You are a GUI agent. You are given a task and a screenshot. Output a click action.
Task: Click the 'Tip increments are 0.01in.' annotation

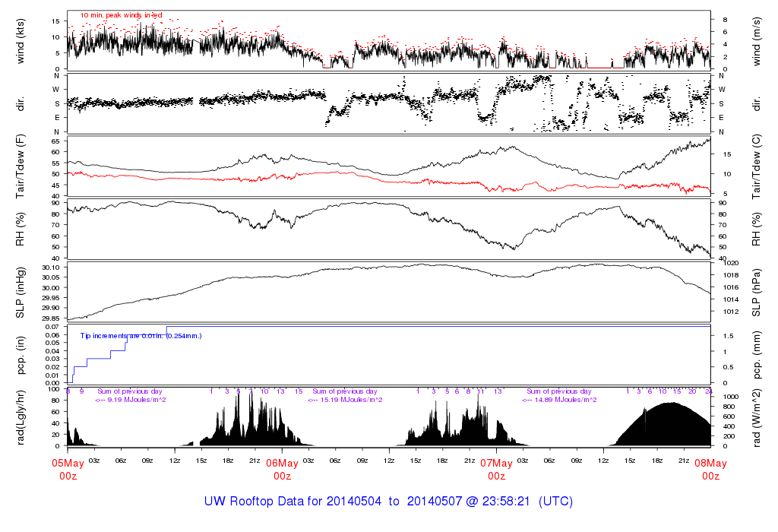pos(122,336)
